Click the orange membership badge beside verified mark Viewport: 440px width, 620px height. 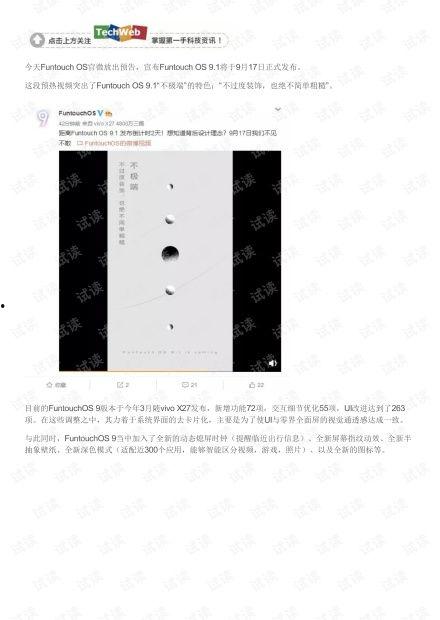108,114
